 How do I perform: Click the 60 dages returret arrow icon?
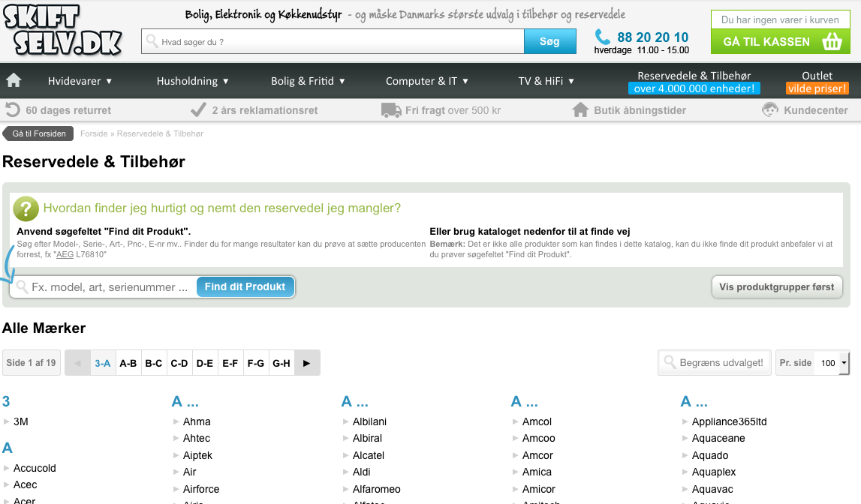click(x=12, y=110)
